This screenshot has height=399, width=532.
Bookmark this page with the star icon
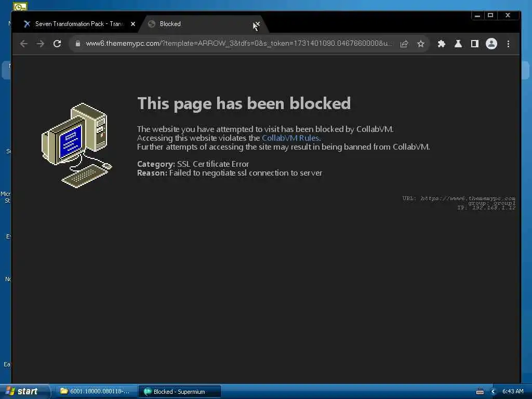(421, 44)
